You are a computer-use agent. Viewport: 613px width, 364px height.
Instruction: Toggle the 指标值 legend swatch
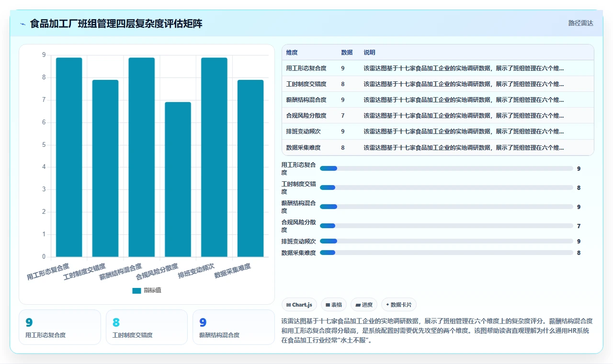[x=136, y=290]
